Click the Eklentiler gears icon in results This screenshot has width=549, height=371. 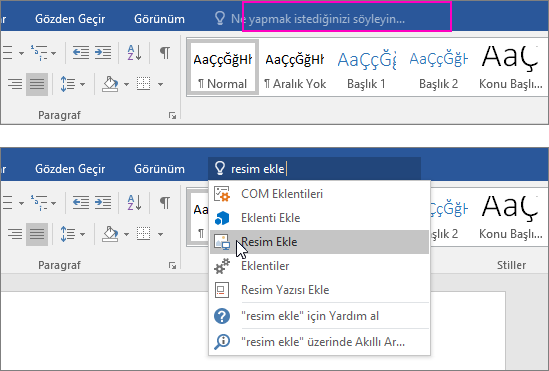click(x=222, y=266)
